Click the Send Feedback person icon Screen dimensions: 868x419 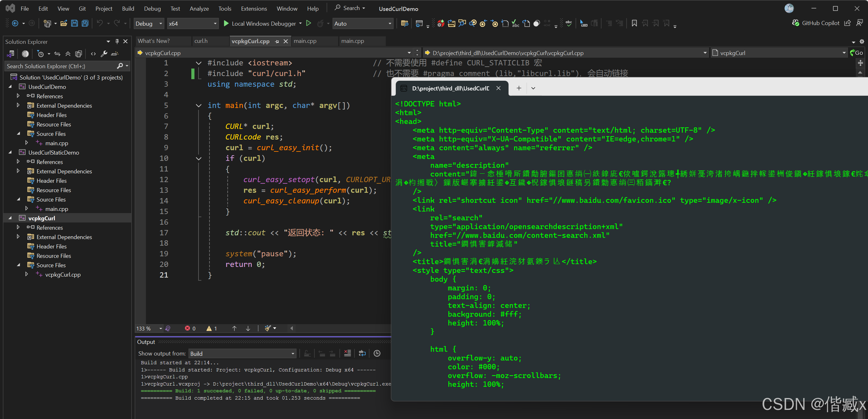click(860, 23)
